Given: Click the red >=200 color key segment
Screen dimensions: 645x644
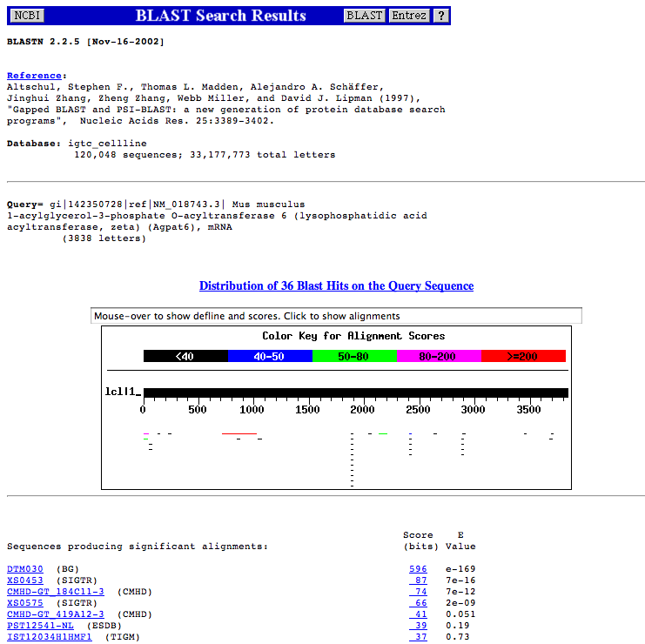Looking at the screenshot, I should click(523, 356).
